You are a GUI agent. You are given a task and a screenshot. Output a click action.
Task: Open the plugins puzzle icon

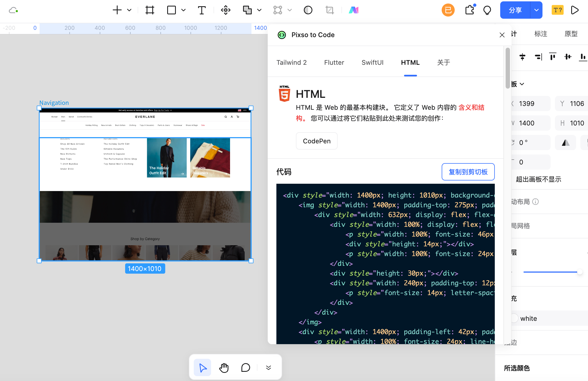[470, 10]
